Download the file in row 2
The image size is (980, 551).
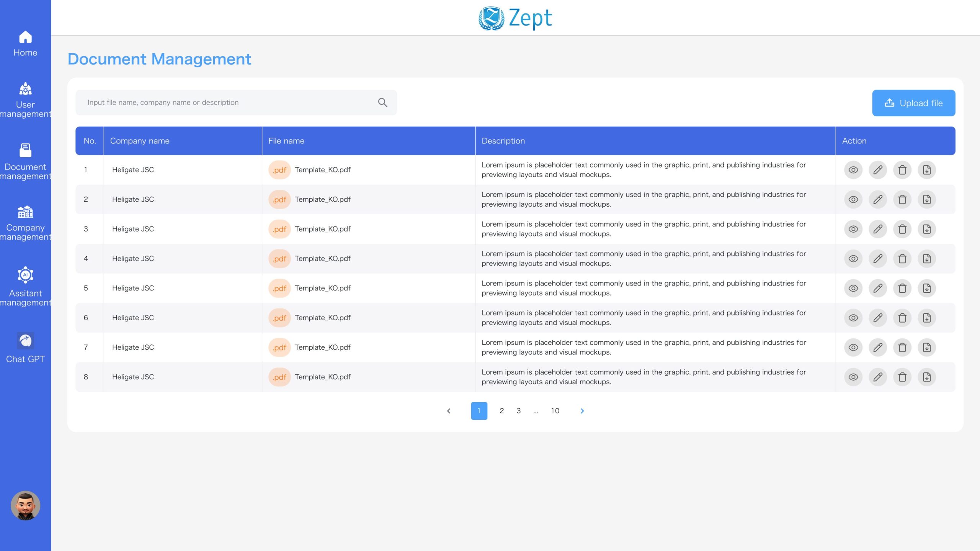point(927,199)
